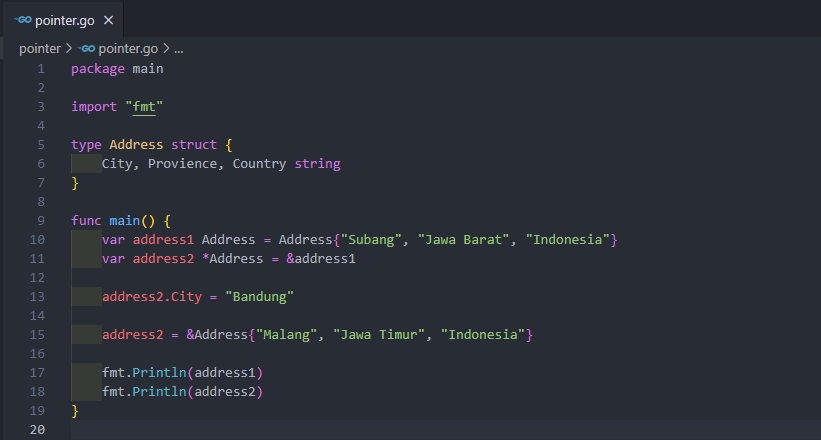Click 'City' field name on line 6
This screenshot has width=821, height=440.
[117, 163]
